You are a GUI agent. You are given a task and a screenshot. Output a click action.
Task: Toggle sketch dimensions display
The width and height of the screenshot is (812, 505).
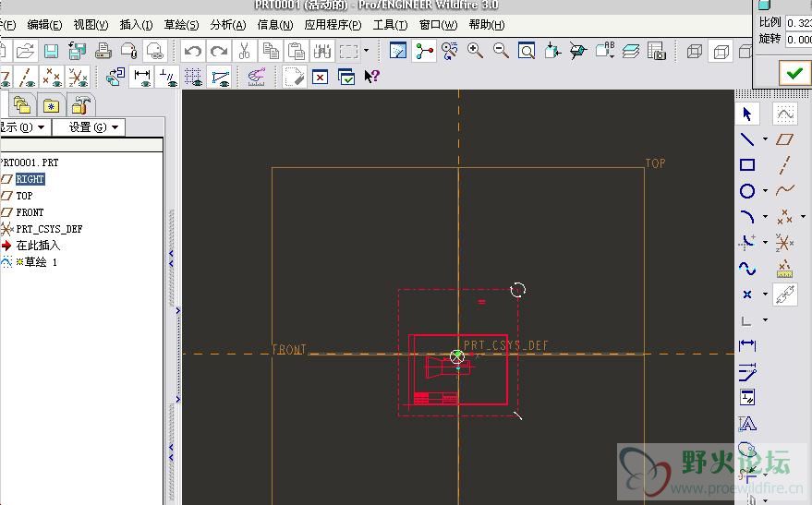[x=142, y=78]
